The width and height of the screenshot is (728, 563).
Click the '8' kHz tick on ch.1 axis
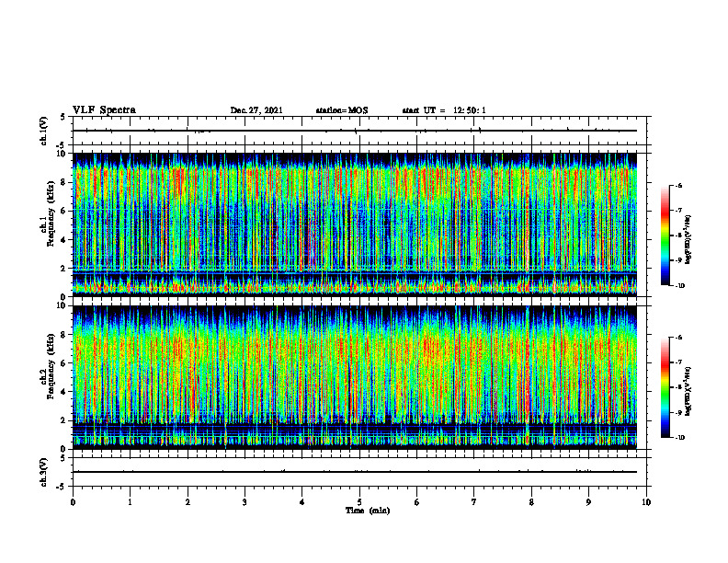(63, 182)
